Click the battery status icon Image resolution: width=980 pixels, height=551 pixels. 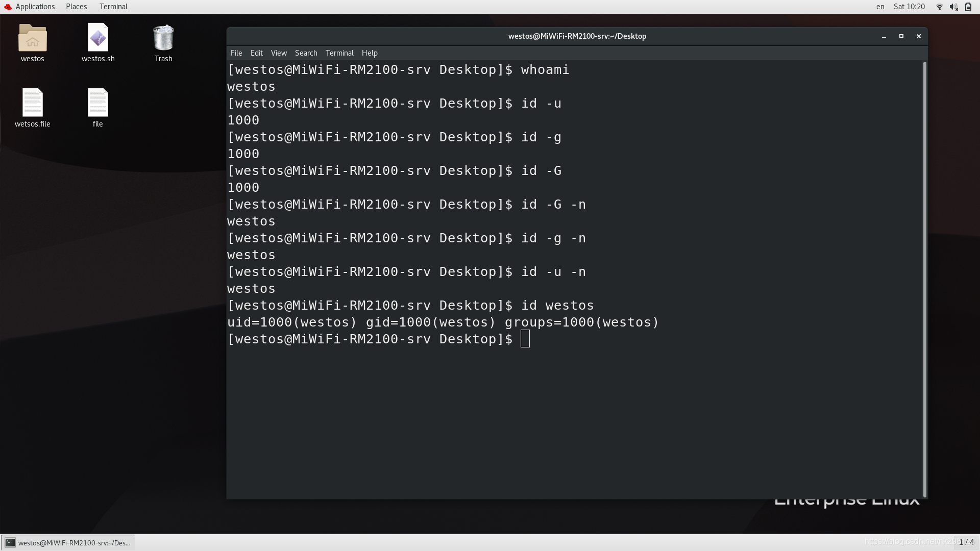[968, 7]
